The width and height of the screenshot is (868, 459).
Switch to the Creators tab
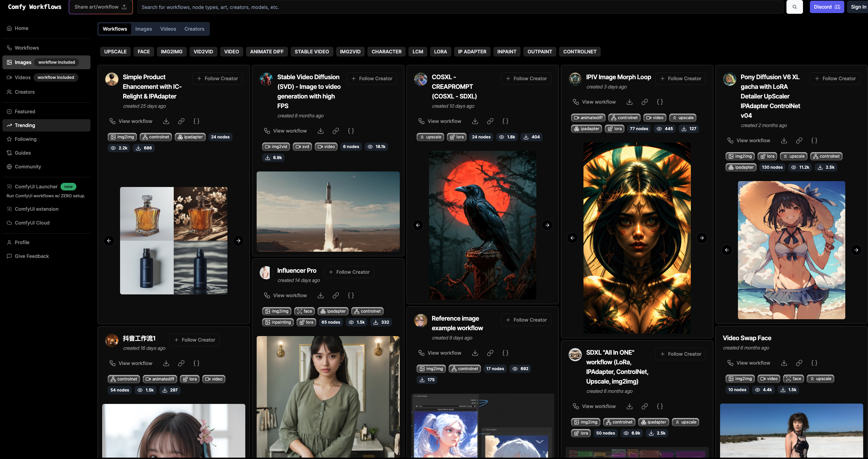point(194,29)
